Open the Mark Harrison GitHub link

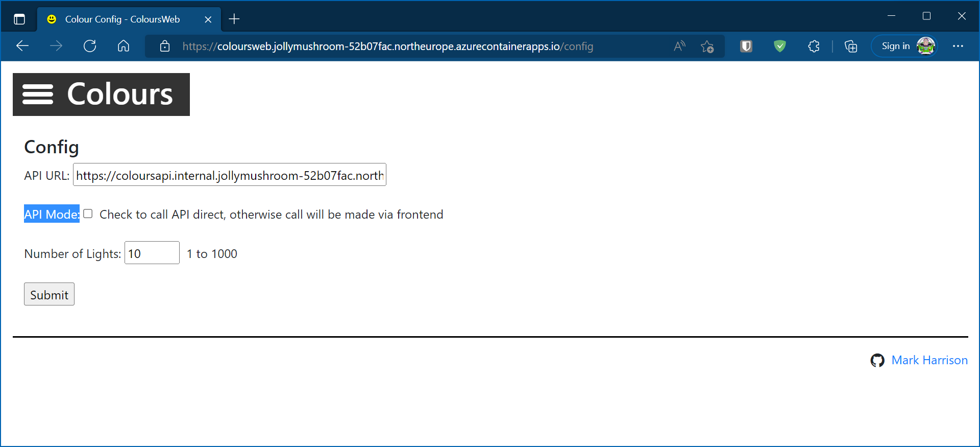pyautogui.click(x=929, y=360)
